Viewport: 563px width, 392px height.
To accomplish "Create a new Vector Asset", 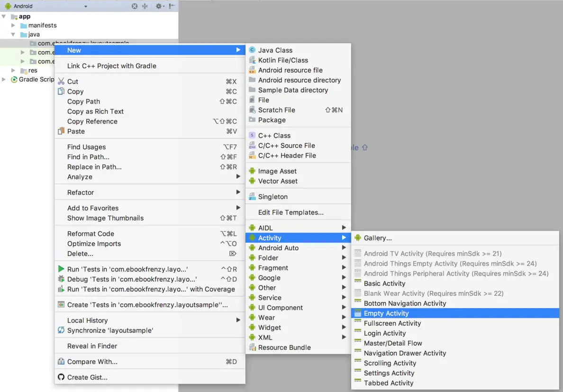I will 277,181.
